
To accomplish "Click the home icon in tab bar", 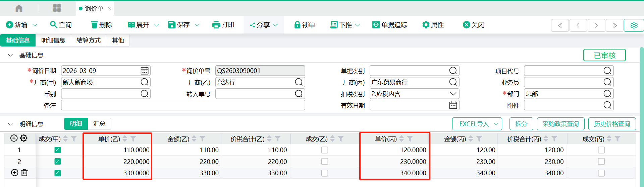I will coord(19,8).
